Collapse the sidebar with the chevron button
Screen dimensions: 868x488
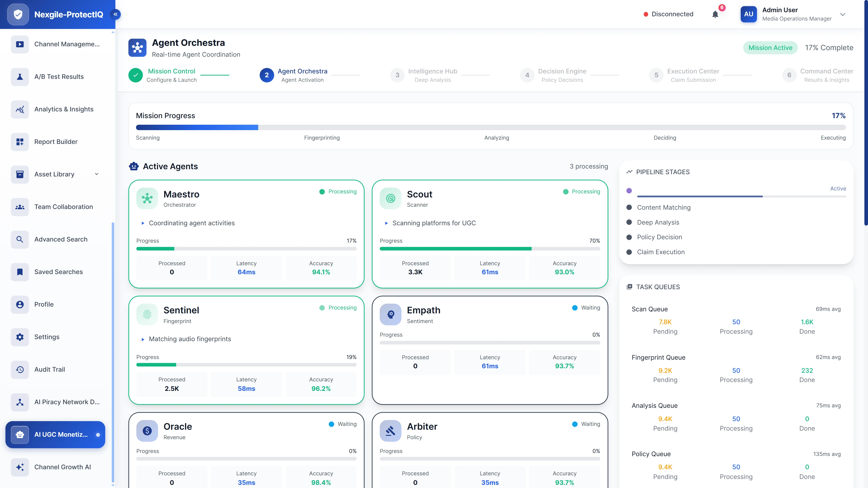115,14
